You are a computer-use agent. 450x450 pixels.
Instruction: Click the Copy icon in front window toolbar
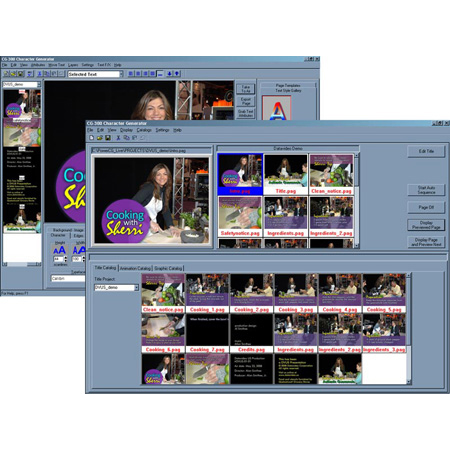point(126,138)
